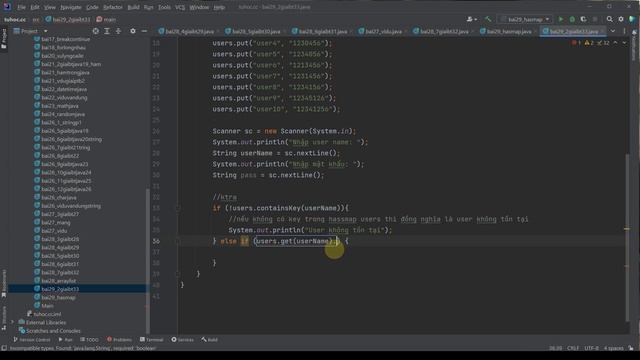This screenshot has width=640, height=360.
Task: Open the bai29_hasmap run configuration dropdown
Action: [524, 19]
